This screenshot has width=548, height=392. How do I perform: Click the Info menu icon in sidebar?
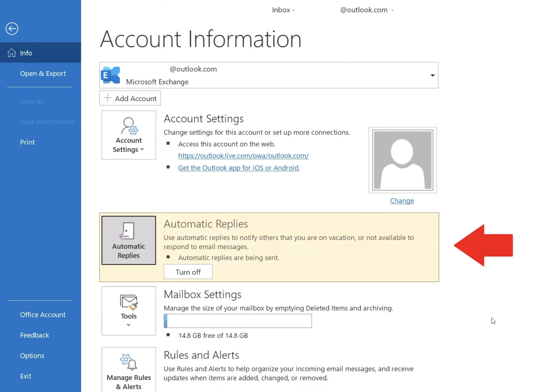point(12,53)
